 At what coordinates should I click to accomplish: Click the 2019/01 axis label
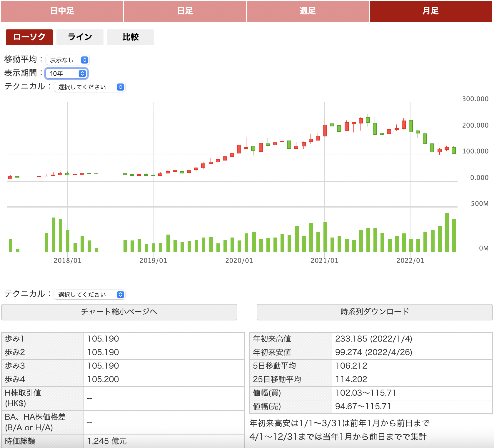tap(153, 260)
